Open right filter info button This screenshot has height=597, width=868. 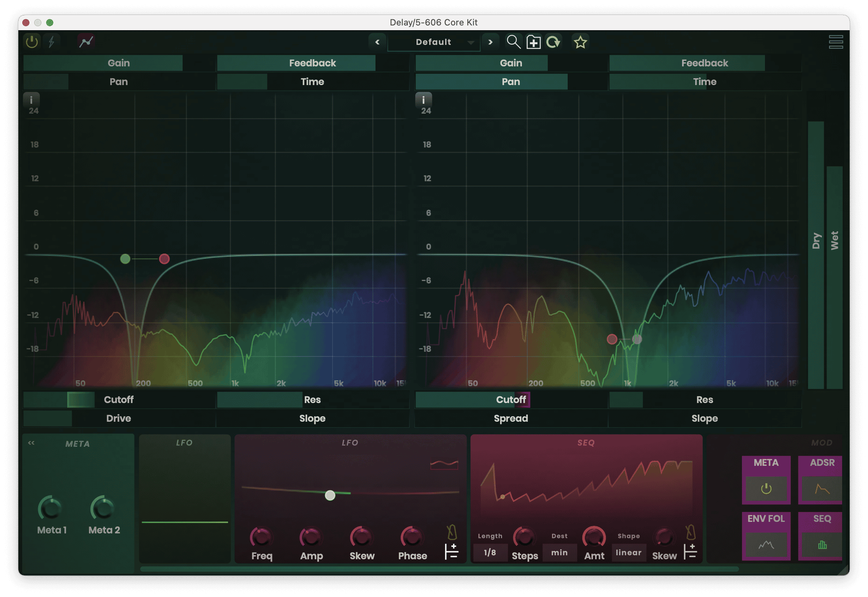coord(424,100)
